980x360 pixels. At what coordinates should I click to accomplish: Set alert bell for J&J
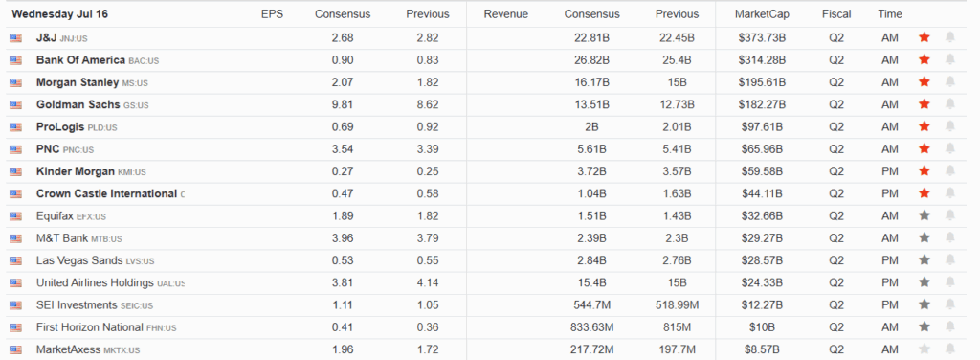(x=950, y=37)
